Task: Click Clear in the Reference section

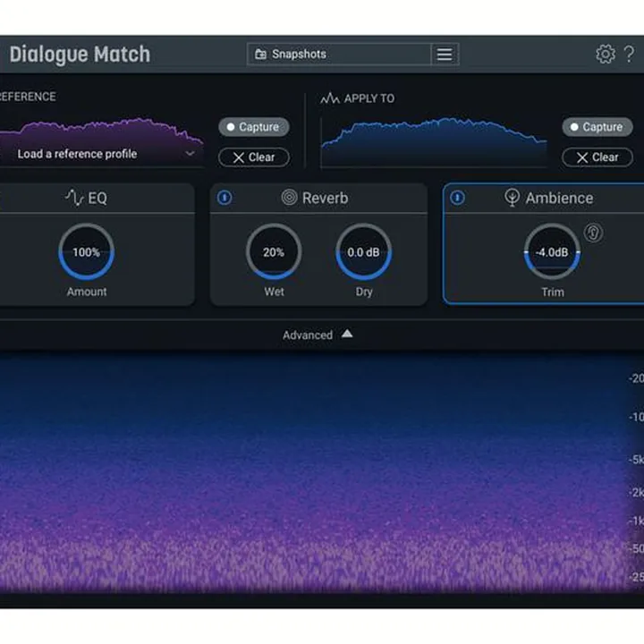Action: 254,157
